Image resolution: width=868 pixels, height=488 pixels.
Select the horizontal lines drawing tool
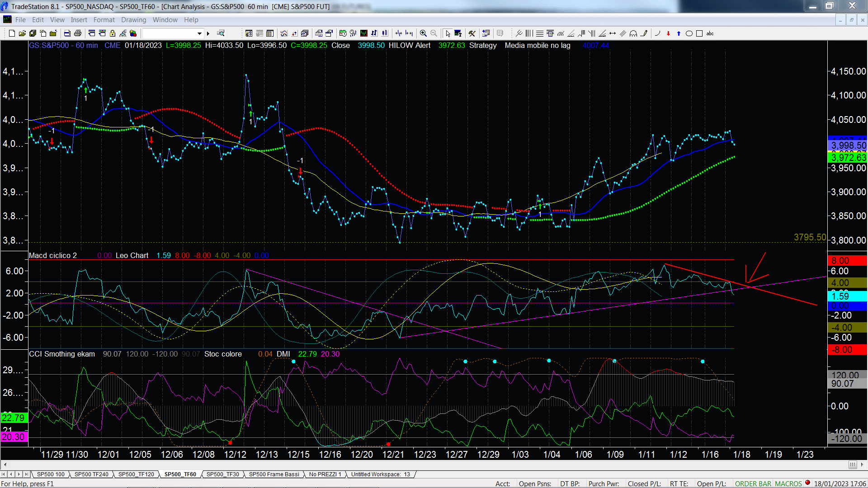pyautogui.click(x=540, y=33)
